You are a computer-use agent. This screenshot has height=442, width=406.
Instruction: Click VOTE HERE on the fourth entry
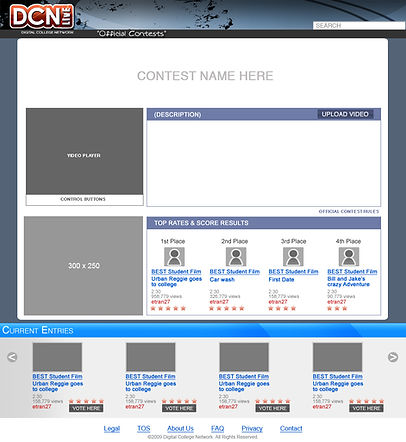tap(366, 408)
